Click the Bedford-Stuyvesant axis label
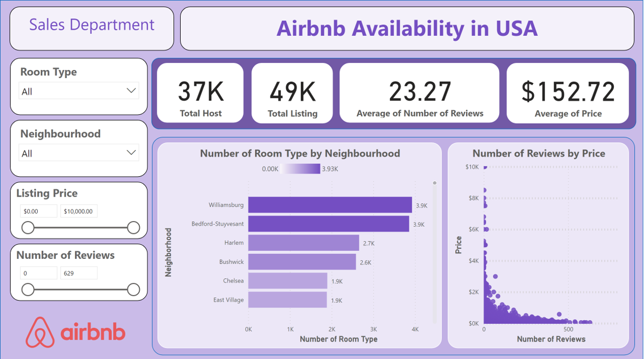 (218, 224)
